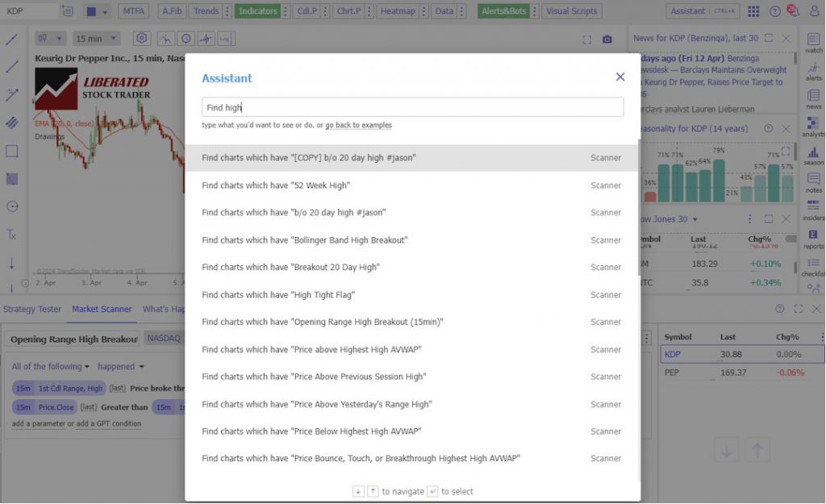Image resolution: width=826 pixels, height=504 pixels.
Task: Open the seasonality sidebar panel
Action: (813, 156)
